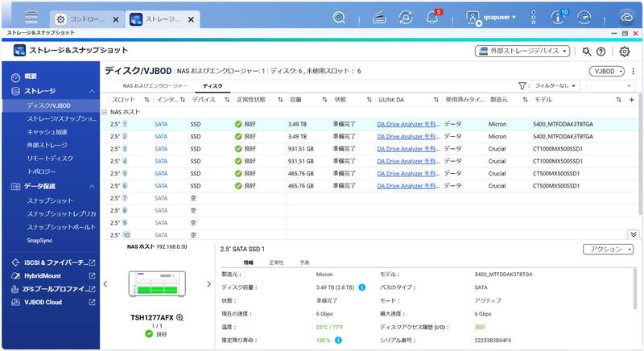The width and height of the screenshot is (644, 351).
Task: Open the settings gear in storage header
Action: click(x=625, y=52)
